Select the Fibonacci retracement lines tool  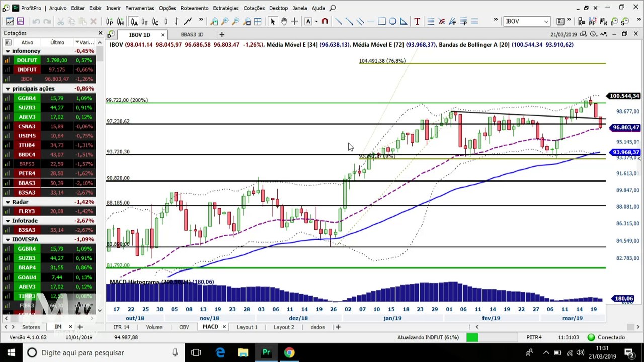(x=431, y=21)
